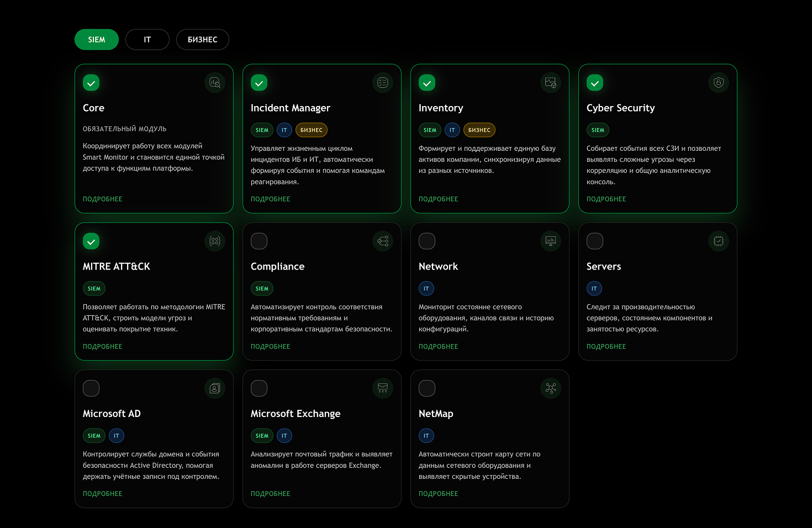
Task: Select the БИЗНЕС filter tab
Action: click(x=202, y=40)
